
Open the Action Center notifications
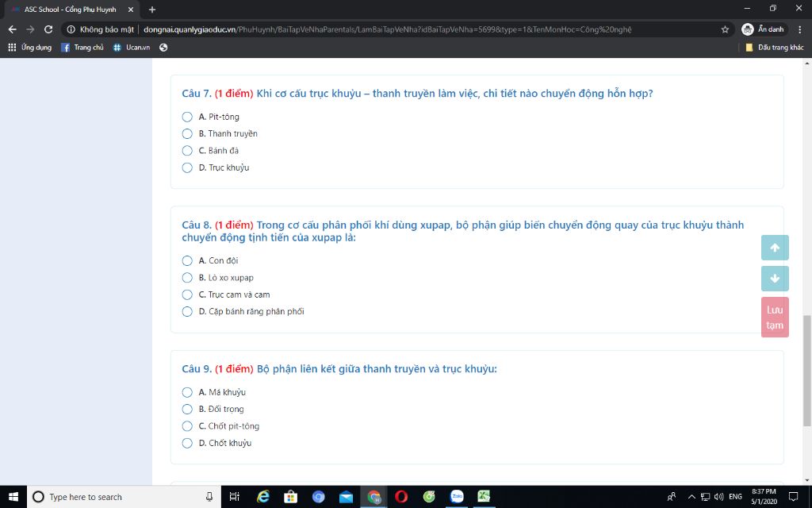[x=794, y=497]
